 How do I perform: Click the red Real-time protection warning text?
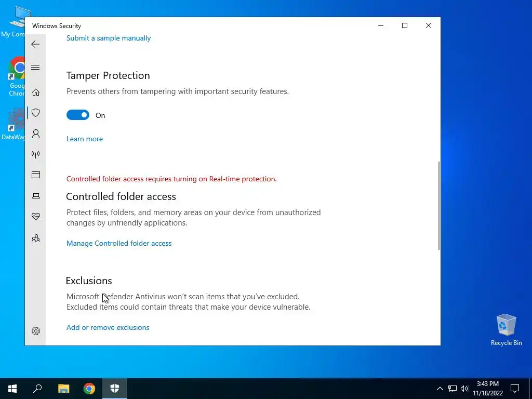(x=171, y=179)
